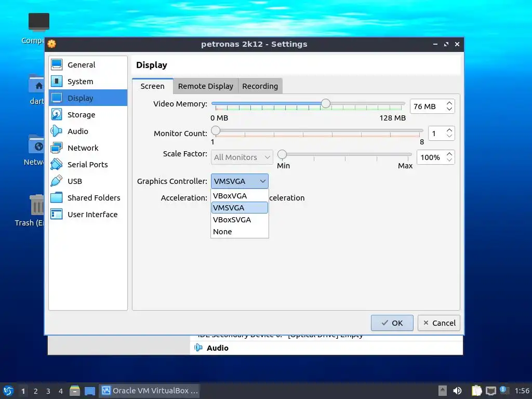
Task: Click the Audio heading in VirtualBox Manager
Action: point(218,348)
